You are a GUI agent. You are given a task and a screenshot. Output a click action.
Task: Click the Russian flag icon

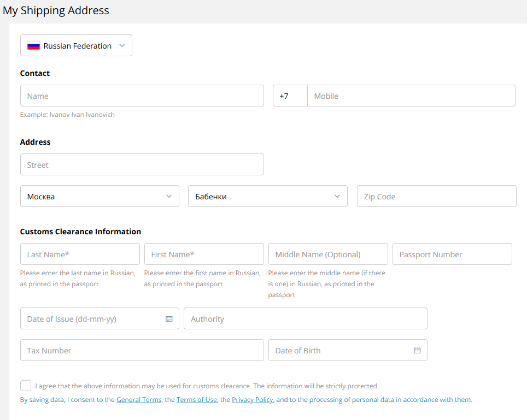pyautogui.click(x=33, y=46)
